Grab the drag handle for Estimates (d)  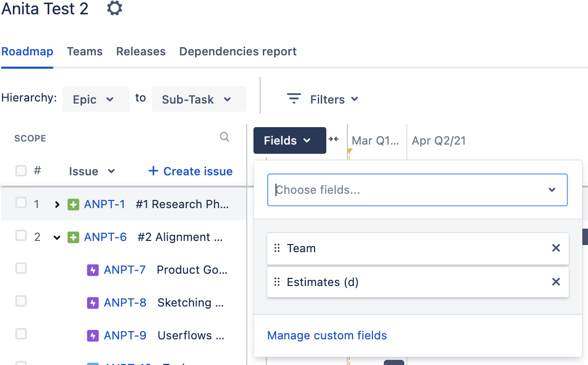coord(277,282)
